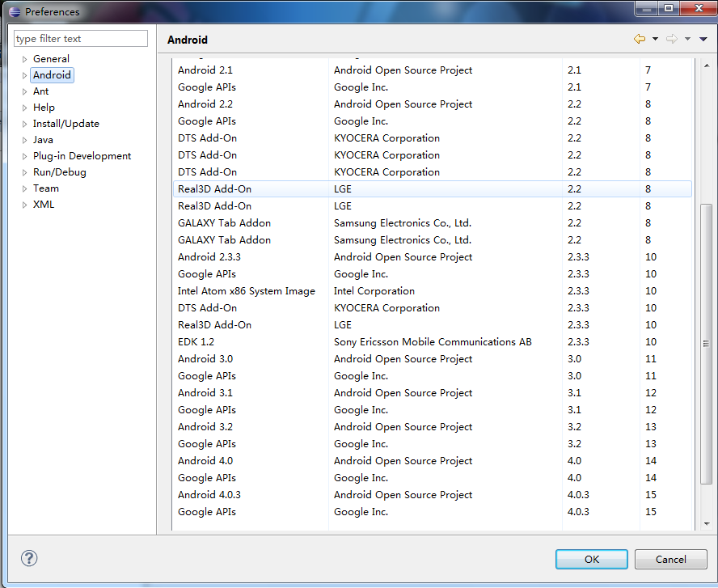Screen dimensions: 718x588
Task: Select the Android 3.2 target row
Action: click(433, 427)
